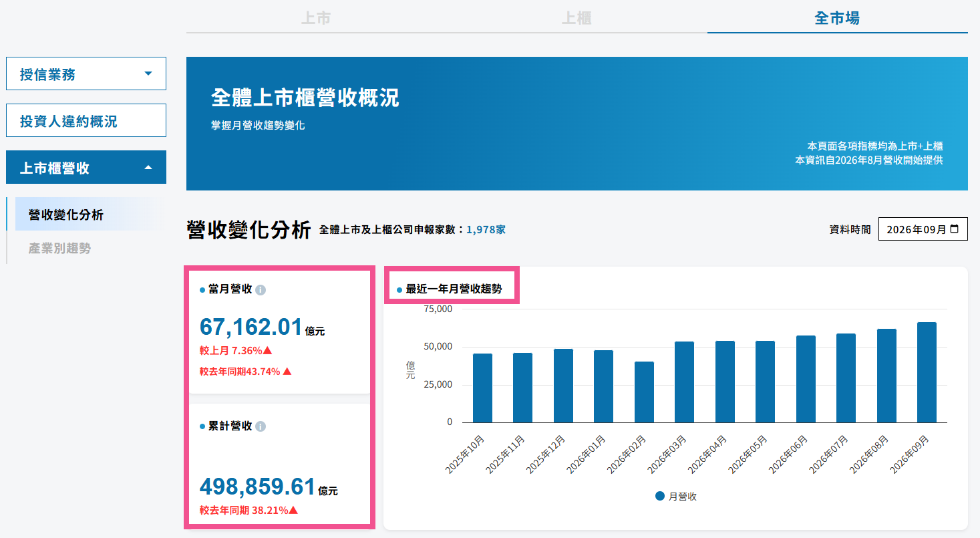Click the 較去年同期 38.21% text
The width and height of the screenshot is (980, 538).
[249, 511]
